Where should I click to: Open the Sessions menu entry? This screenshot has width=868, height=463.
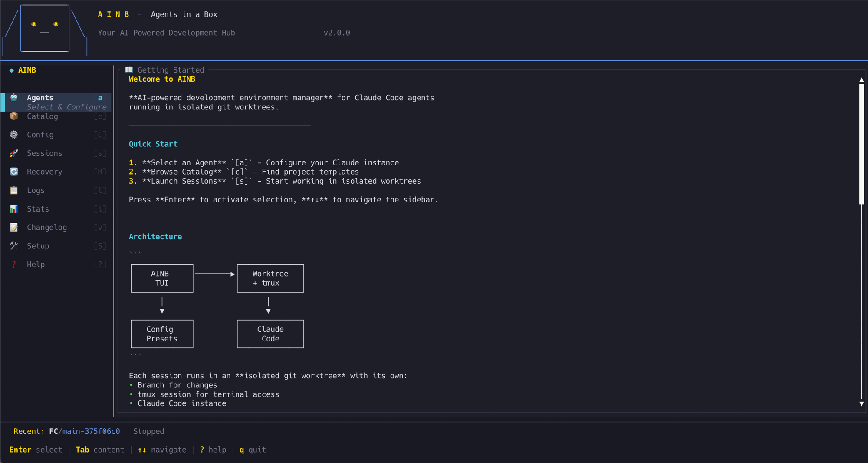coord(44,153)
